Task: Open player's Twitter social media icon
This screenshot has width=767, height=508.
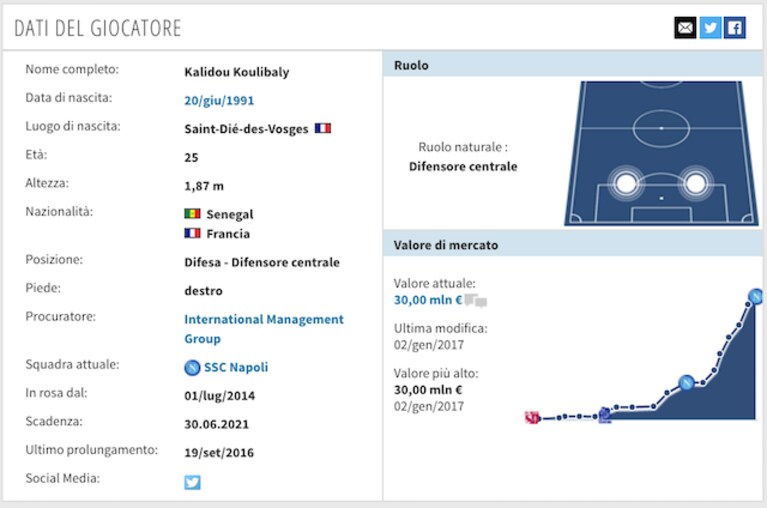Action: pos(192,482)
